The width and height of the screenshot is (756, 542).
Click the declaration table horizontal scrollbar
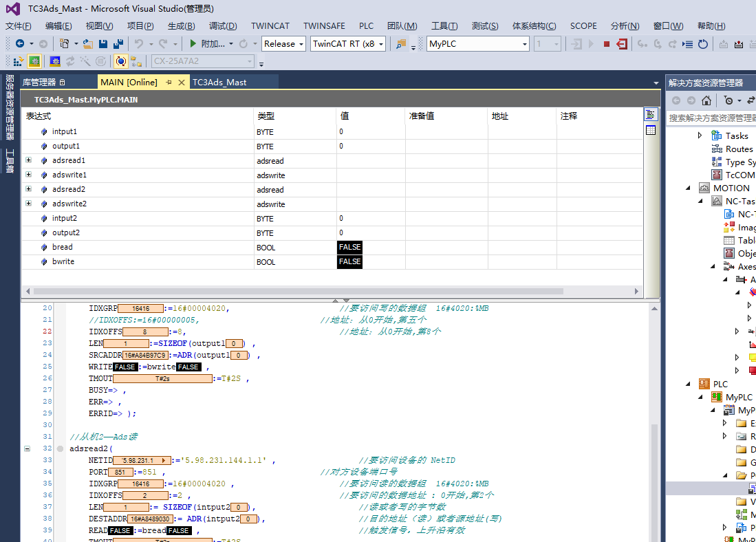(x=298, y=291)
